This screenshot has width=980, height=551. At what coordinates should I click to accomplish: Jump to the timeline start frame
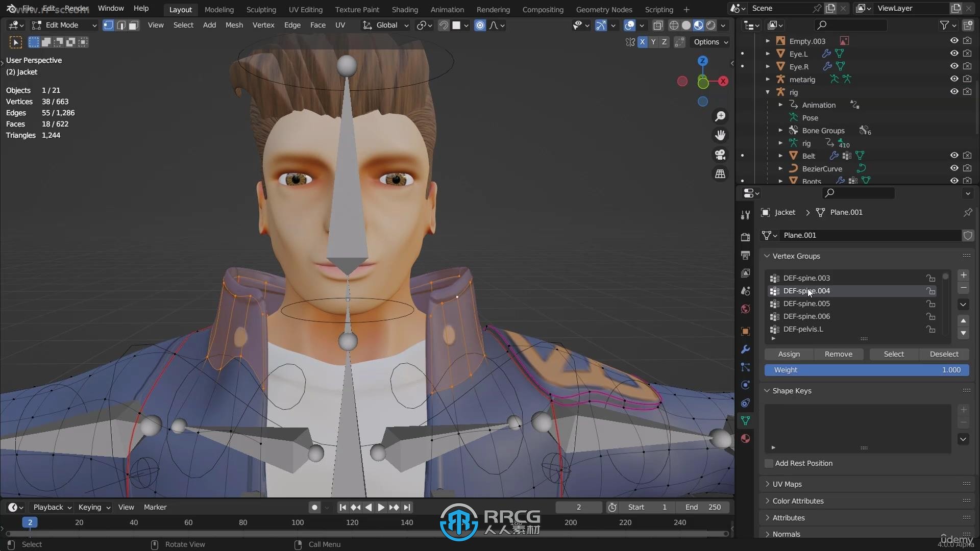pos(343,507)
